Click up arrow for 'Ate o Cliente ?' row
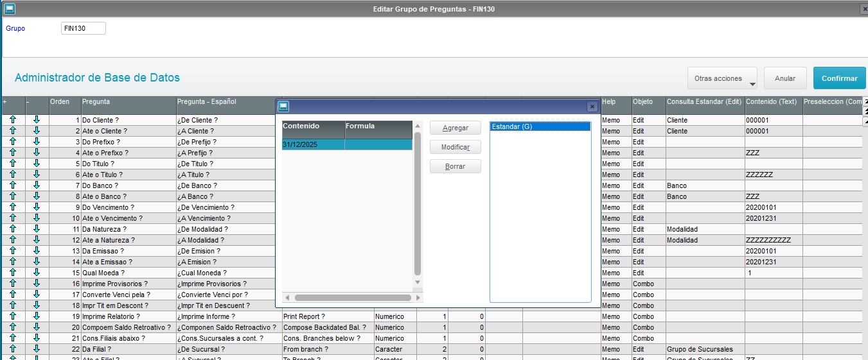The height and width of the screenshot is (360, 868). pos(12,131)
